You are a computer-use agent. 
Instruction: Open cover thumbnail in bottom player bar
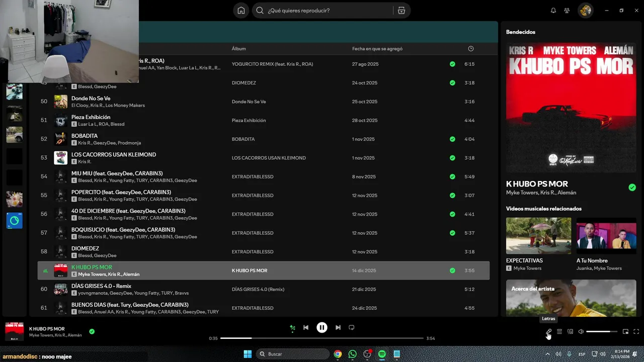pyautogui.click(x=15, y=332)
